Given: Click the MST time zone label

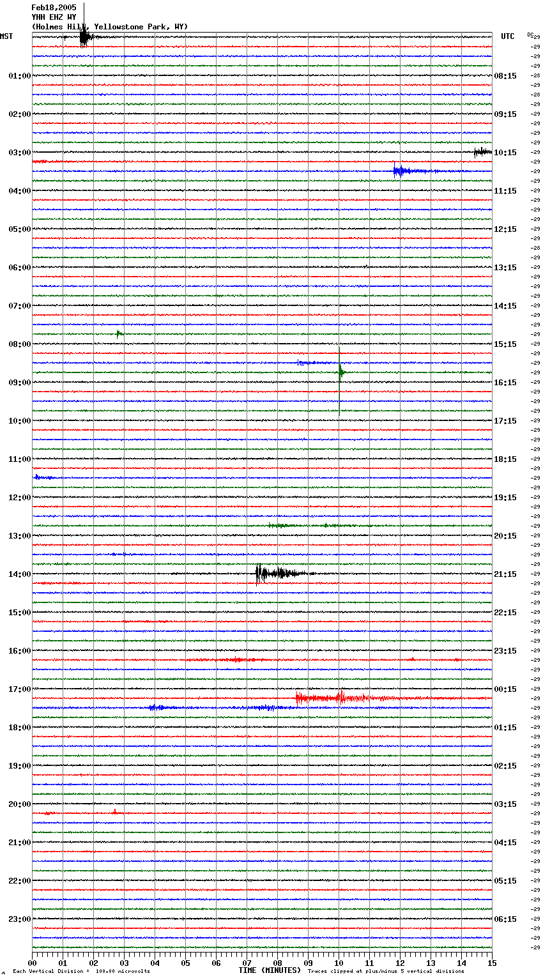Looking at the screenshot, I should pyautogui.click(x=6, y=36).
